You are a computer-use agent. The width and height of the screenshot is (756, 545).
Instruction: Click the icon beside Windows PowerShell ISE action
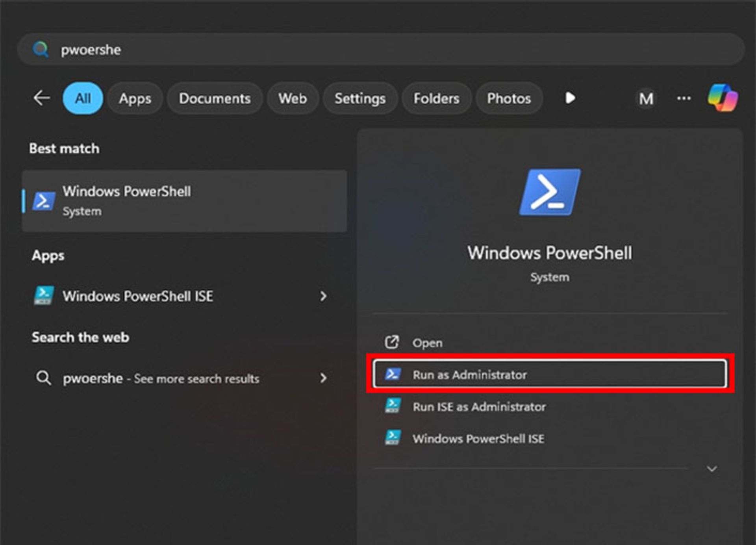point(393,438)
